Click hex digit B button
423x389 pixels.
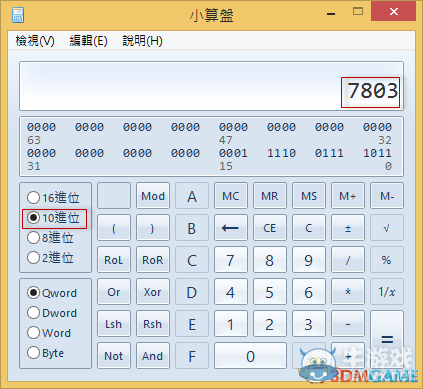pyautogui.click(x=192, y=228)
